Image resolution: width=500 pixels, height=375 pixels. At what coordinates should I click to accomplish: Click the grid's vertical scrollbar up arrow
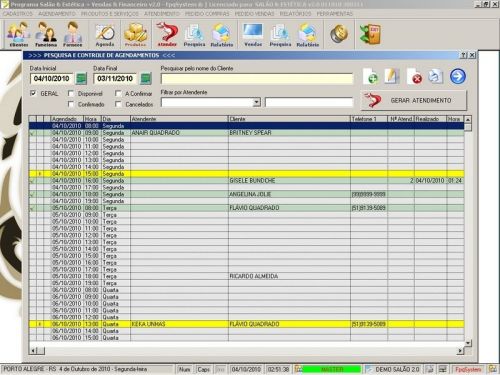coord(468,119)
